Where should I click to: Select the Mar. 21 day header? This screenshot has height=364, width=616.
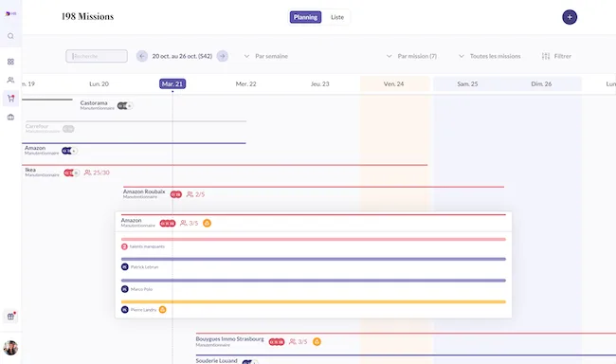(172, 83)
